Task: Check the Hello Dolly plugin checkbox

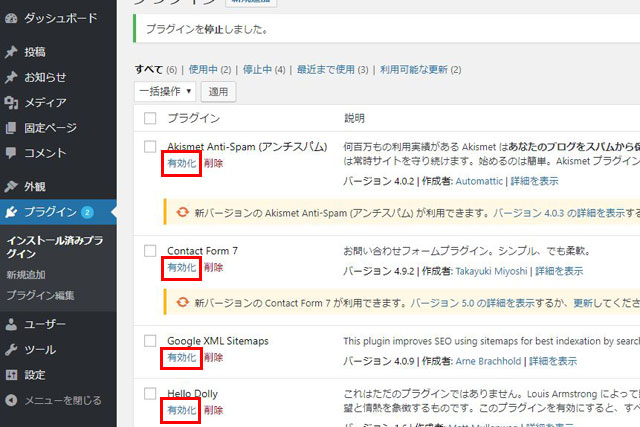Action: click(x=150, y=394)
